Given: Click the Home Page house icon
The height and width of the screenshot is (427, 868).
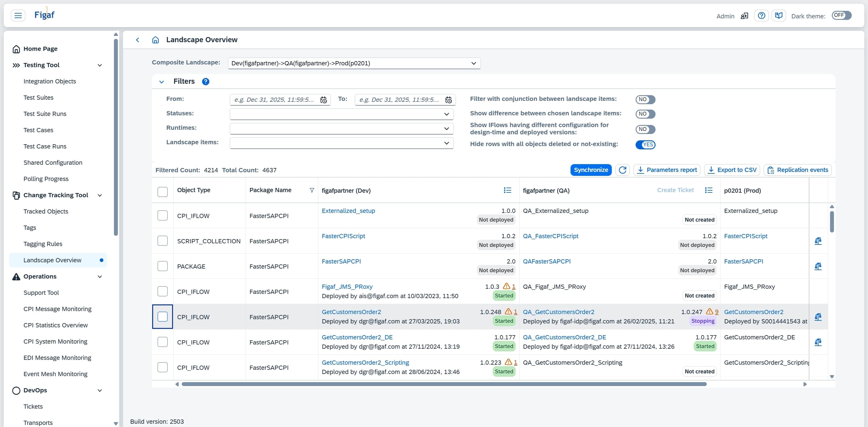Looking at the screenshot, I should (x=16, y=49).
